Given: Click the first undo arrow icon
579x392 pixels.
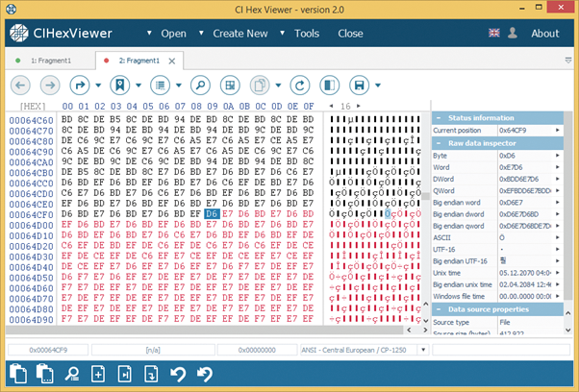Looking at the screenshot, I should (178, 374).
